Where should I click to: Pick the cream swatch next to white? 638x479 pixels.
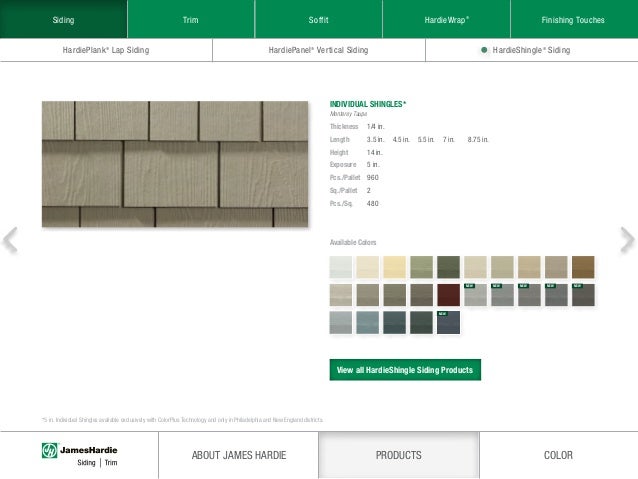367,267
